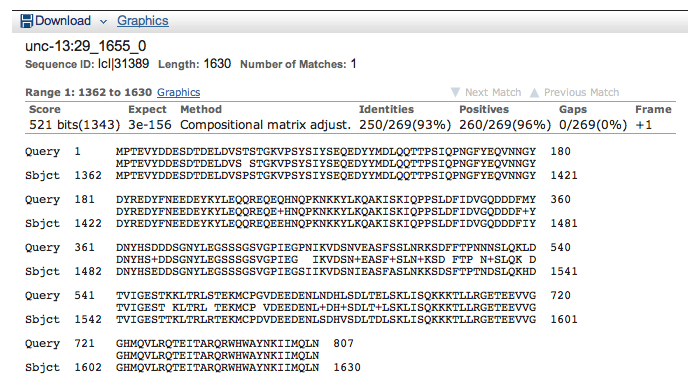Click the Positives value 260/269(96%)
Image resolution: width=688 pixels, height=390 pixels.
(505, 125)
